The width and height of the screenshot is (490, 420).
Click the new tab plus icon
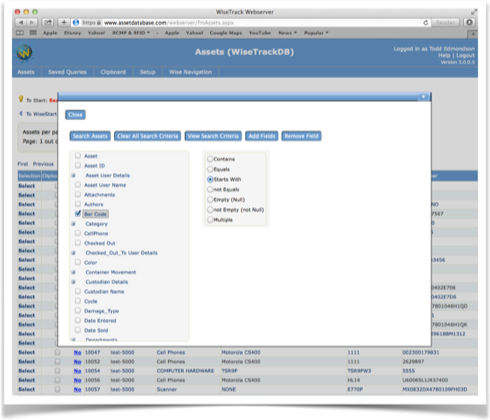tap(473, 34)
